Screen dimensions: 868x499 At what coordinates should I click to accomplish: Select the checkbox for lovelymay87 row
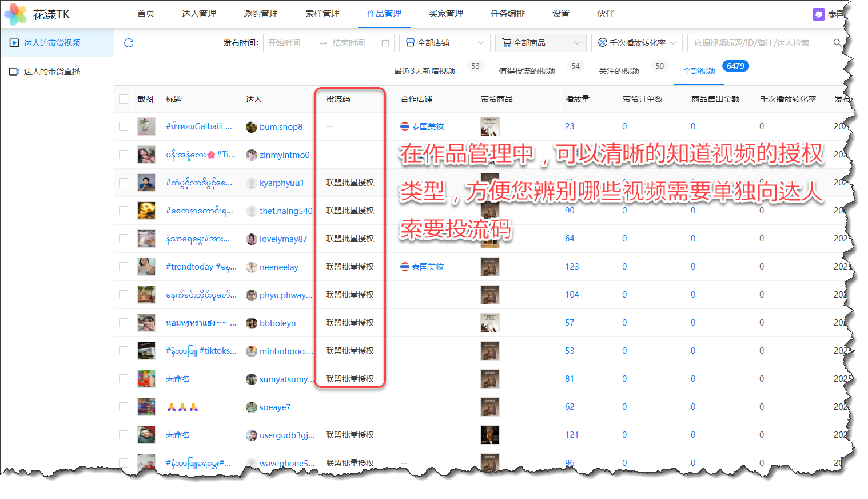[x=124, y=239]
